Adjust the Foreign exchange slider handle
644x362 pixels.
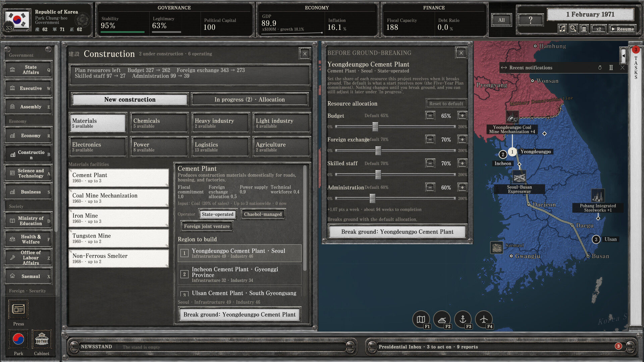click(378, 150)
